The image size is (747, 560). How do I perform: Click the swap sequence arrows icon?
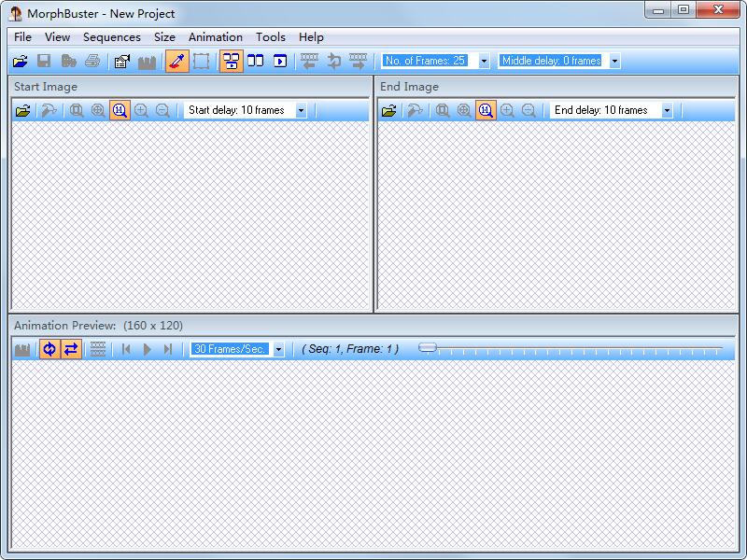point(334,61)
